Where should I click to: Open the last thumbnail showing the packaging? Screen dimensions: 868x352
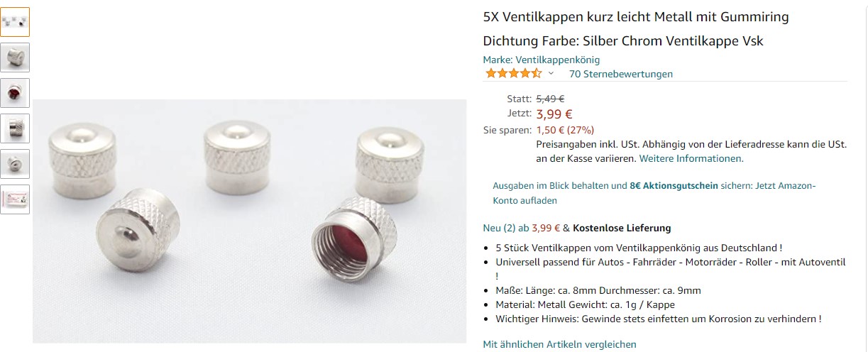point(15,199)
